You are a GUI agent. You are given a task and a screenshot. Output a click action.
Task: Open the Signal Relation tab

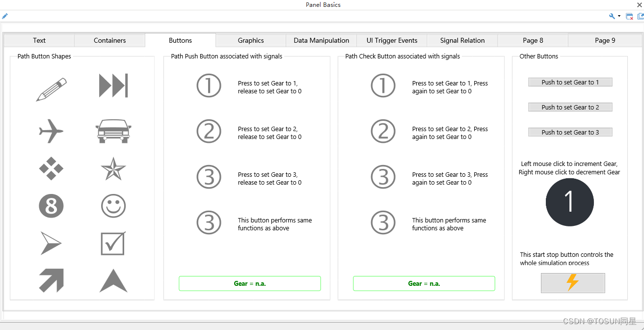[x=462, y=40]
